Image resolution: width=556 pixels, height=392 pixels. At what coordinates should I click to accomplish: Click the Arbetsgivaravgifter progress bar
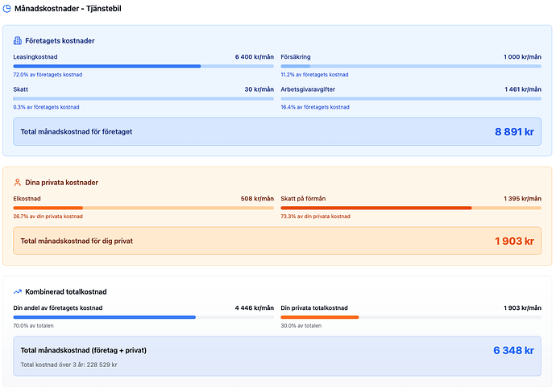pyautogui.click(x=411, y=99)
